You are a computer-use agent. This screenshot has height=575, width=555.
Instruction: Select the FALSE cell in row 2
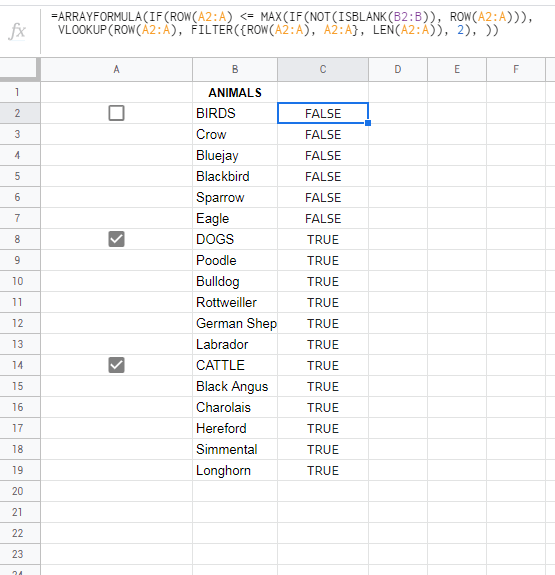[323, 113]
